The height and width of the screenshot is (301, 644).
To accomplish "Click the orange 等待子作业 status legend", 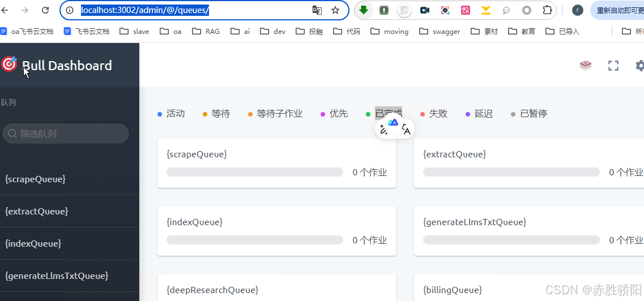I will coord(276,114).
